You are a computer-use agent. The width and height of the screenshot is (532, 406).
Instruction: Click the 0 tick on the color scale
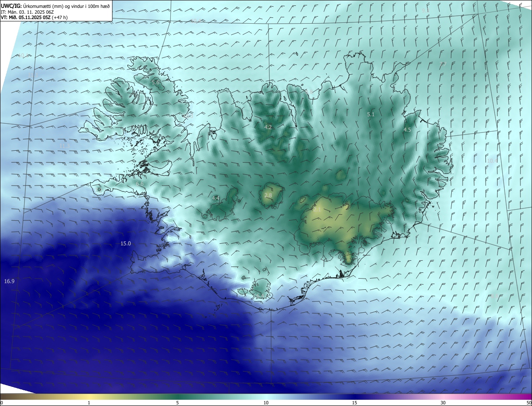coord(2,403)
